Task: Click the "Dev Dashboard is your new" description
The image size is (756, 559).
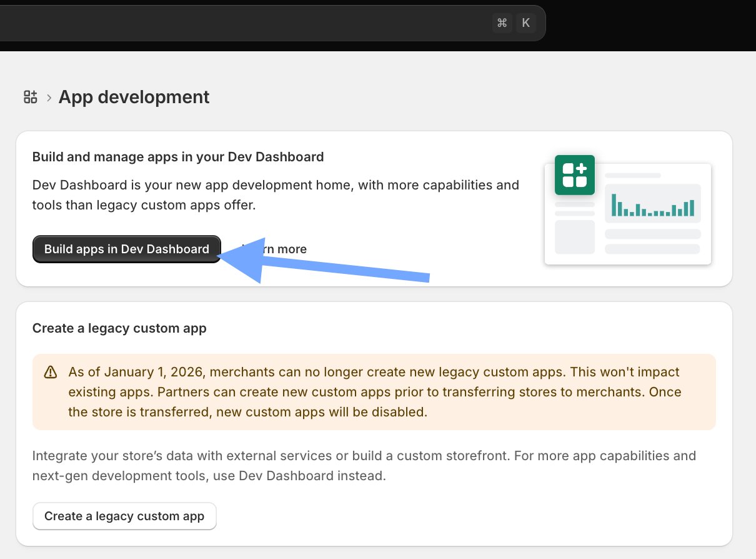Action: 276,194
